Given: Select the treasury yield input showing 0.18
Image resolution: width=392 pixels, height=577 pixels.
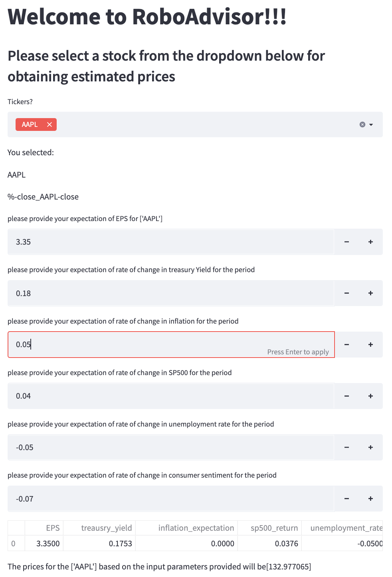Looking at the screenshot, I should point(160,293).
